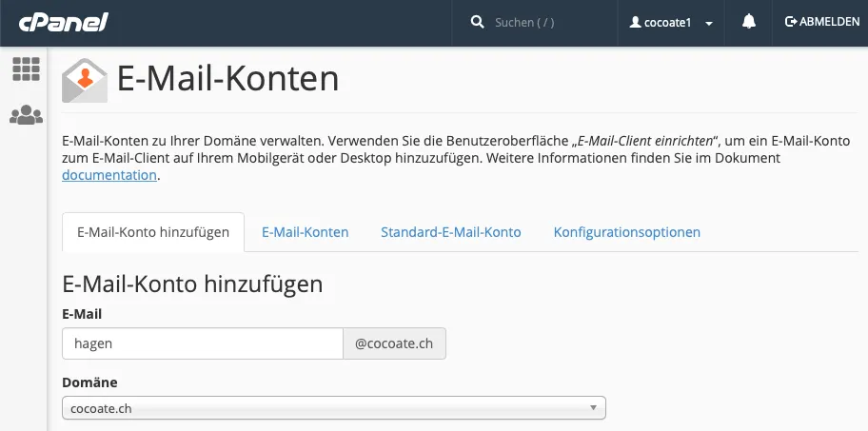Click into the E-Mail field containing hagen

click(203, 343)
